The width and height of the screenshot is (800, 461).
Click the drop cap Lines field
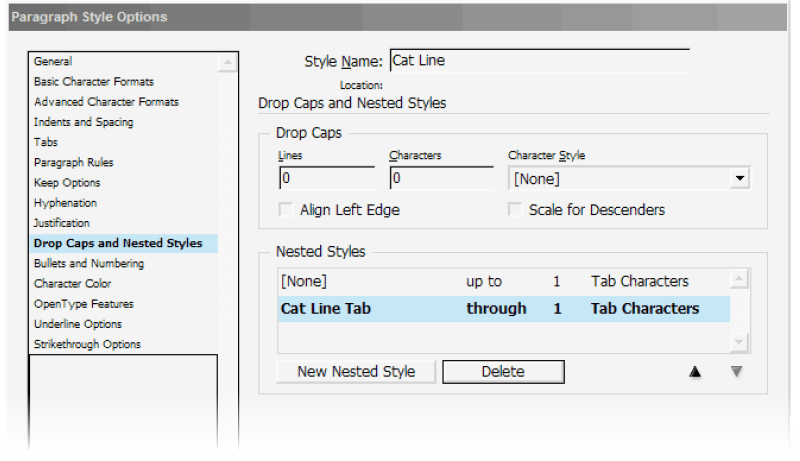coord(327,178)
